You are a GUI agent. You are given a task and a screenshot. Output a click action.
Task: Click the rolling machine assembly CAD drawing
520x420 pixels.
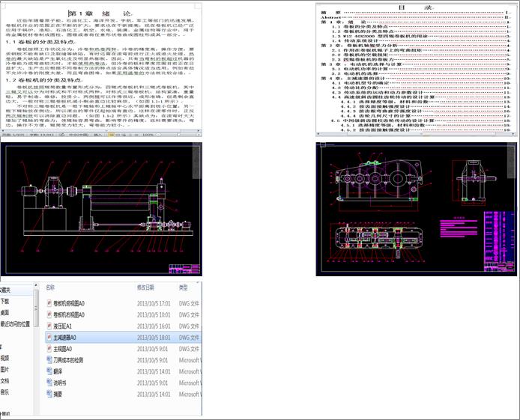click(x=101, y=209)
